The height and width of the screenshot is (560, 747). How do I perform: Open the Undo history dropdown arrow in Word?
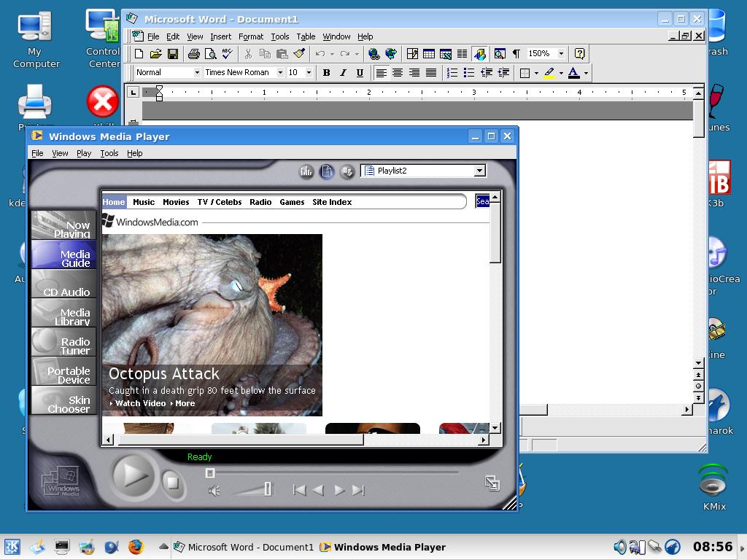332,54
